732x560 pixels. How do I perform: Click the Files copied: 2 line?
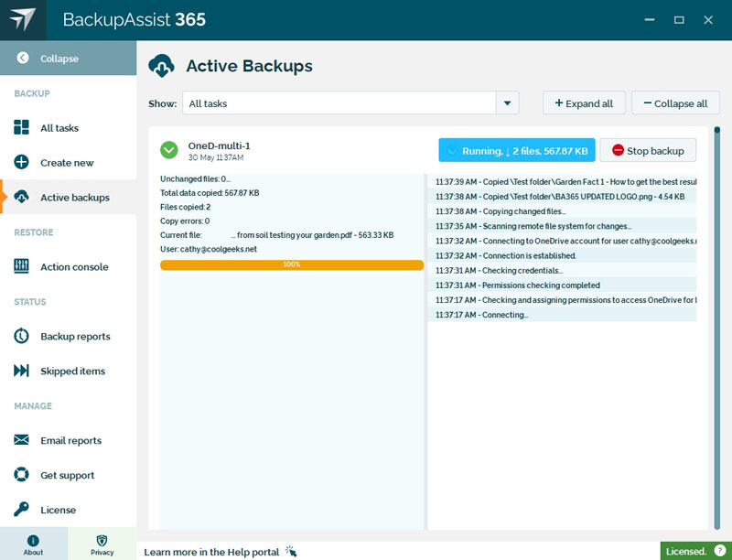click(186, 207)
